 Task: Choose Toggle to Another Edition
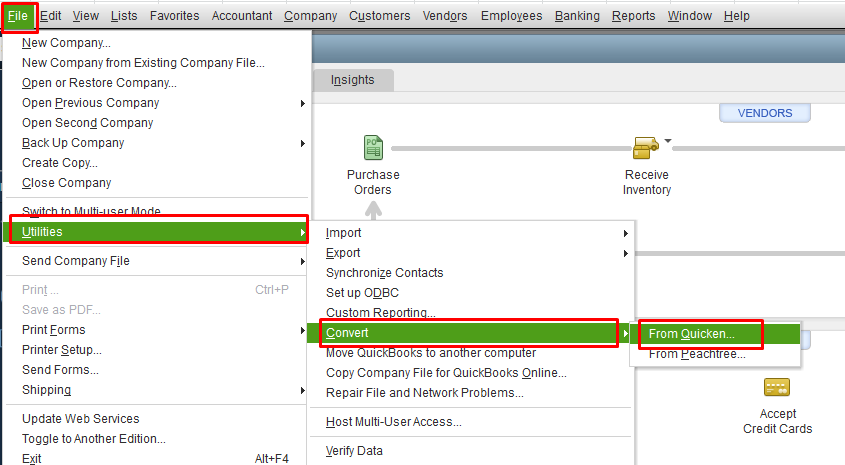[94, 439]
